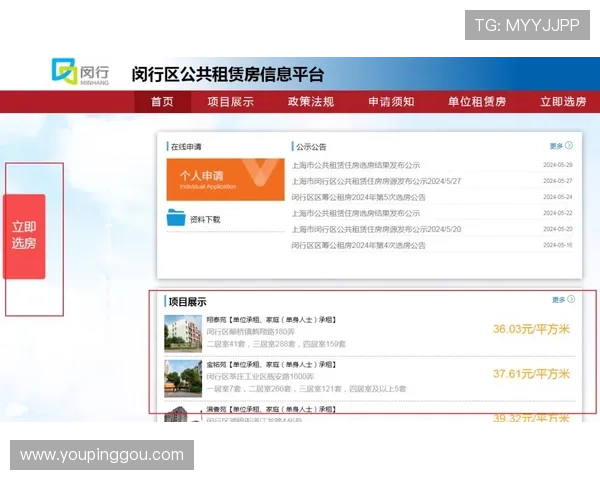
Task: Open the 单位租赁房 navigation tab
Action: 477,102
